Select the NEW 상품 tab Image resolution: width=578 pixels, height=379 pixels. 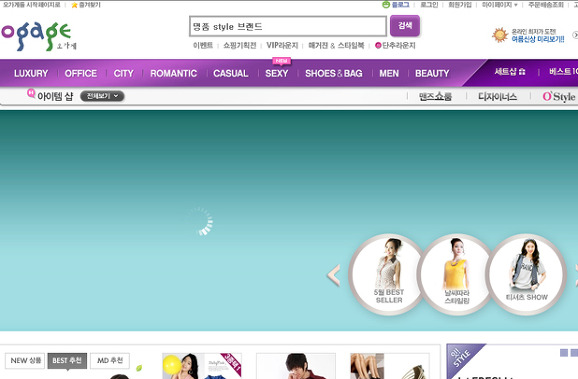[x=25, y=361]
